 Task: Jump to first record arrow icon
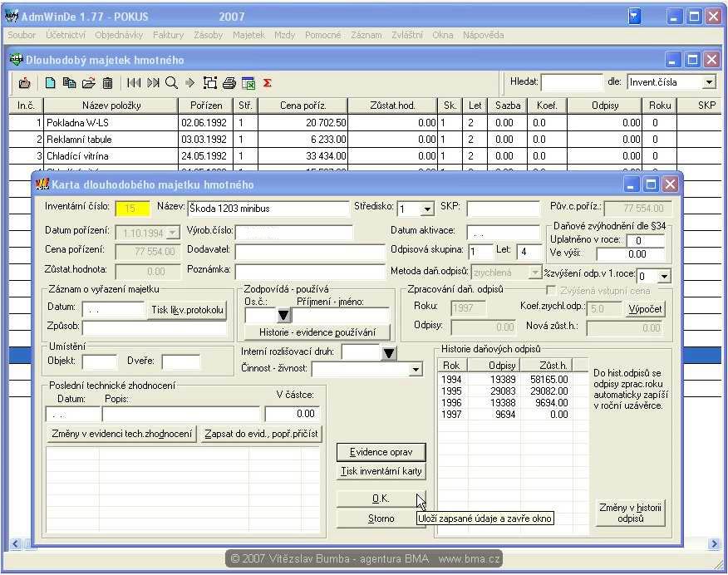[x=134, y=83]
